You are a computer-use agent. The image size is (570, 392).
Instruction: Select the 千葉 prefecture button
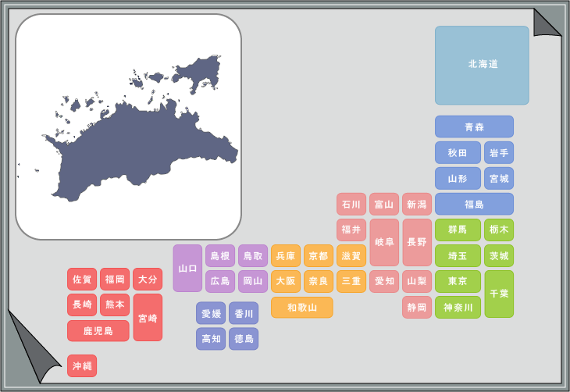[499, 294]
